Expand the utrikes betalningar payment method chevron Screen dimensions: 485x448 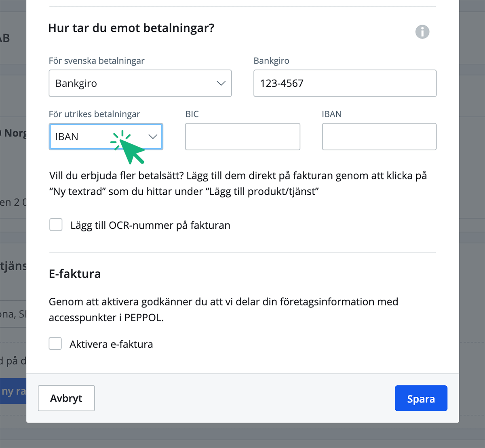pos(153,137)
